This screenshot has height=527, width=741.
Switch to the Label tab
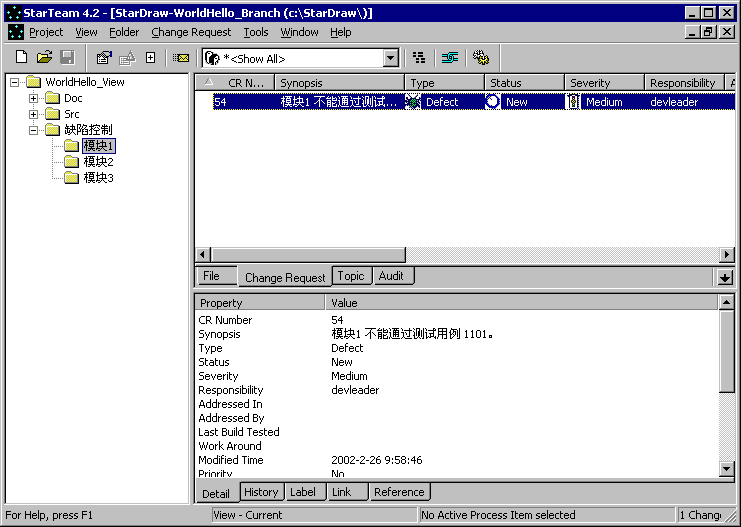click(x=305, y=492)
